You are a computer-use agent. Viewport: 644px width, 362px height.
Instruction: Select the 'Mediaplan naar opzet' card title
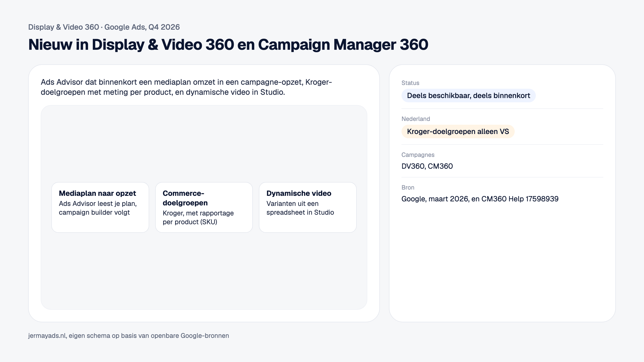coord(97,193)
